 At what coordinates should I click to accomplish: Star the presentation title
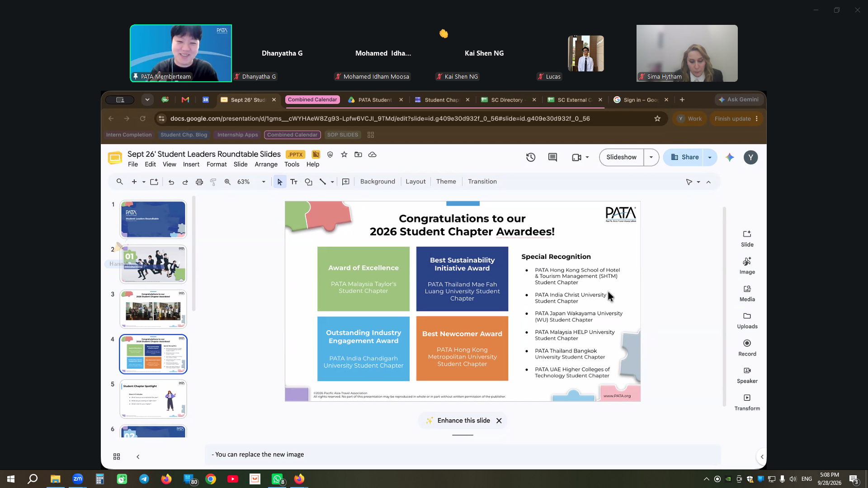pos(344,155)
